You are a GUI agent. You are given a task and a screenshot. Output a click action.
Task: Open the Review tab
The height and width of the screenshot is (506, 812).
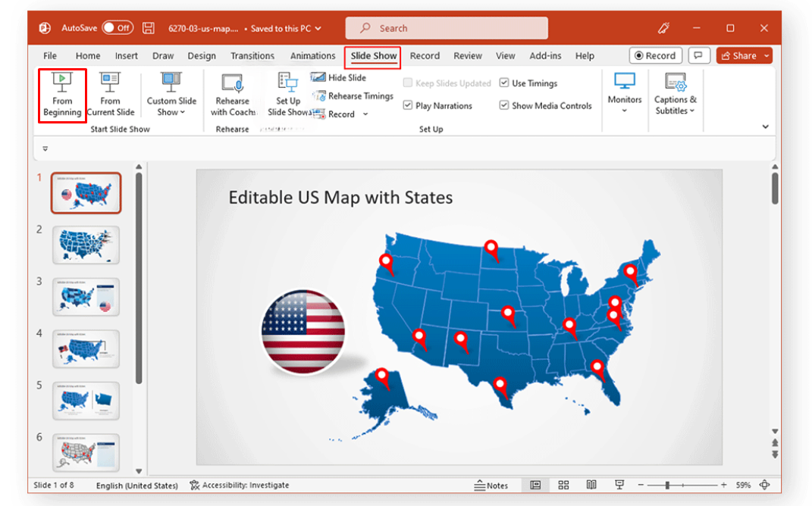tap(468, 56)
